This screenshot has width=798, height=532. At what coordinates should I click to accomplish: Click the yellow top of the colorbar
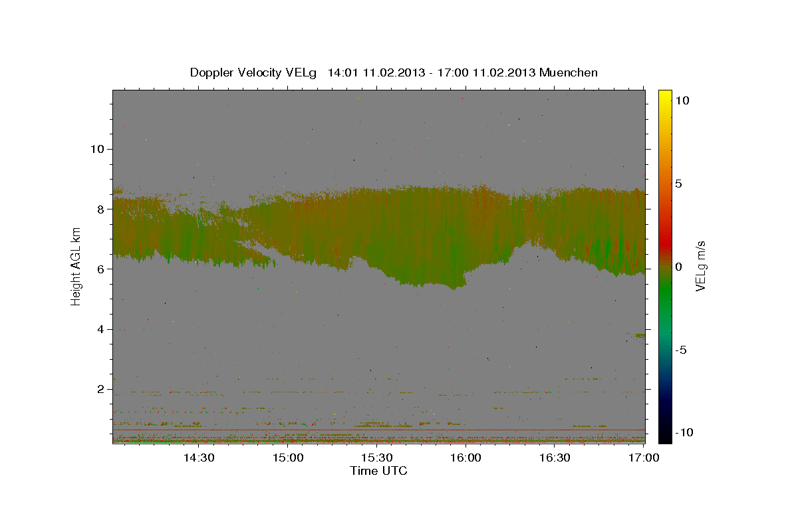click(x=665, y=96)
